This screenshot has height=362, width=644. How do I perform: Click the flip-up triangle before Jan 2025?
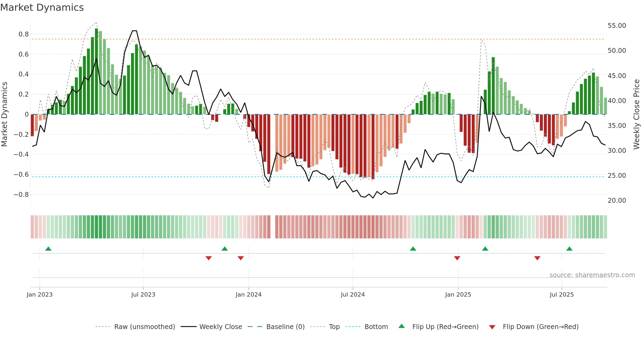[x=413, y=249]
